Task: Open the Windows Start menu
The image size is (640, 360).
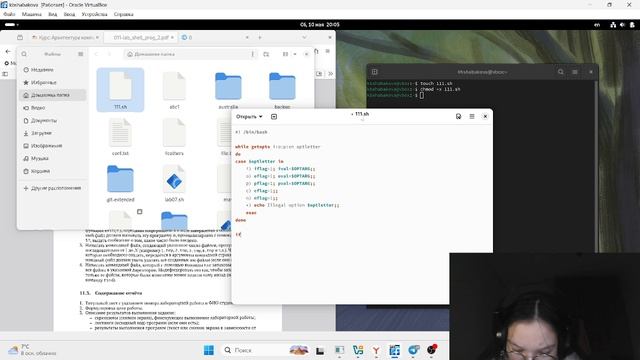Action: tap(209, 350)
